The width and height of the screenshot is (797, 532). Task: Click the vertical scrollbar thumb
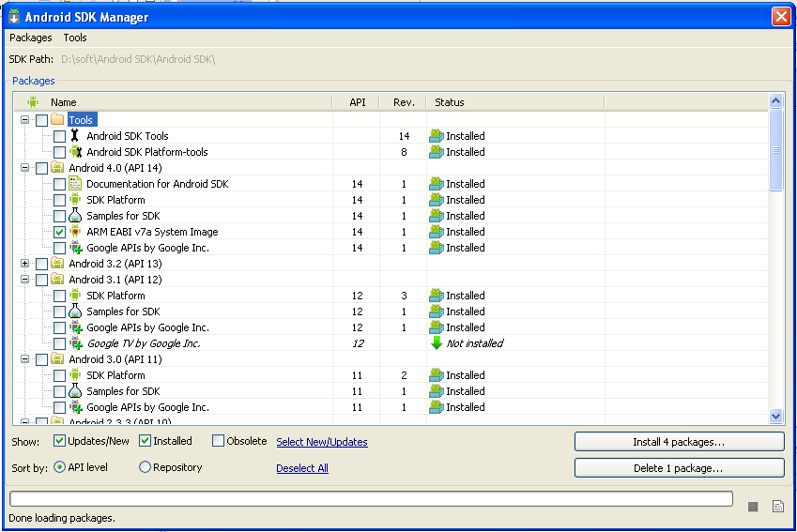click(x=775, y=150)
